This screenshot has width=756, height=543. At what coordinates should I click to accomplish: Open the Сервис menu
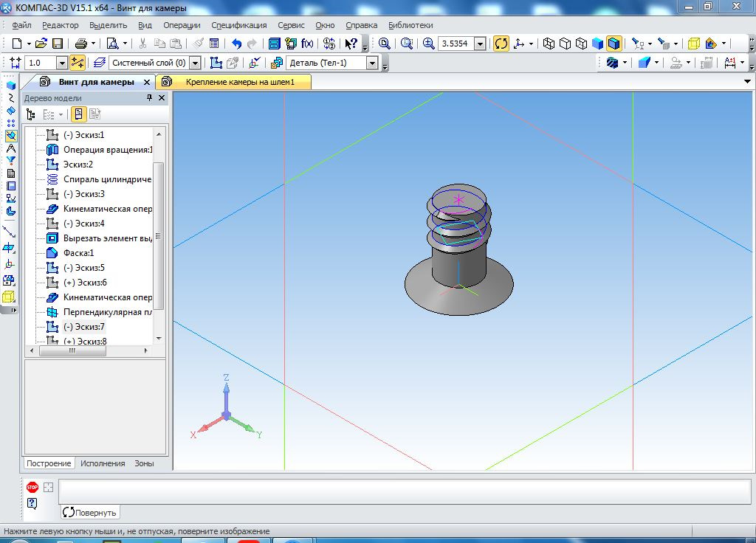291,25
